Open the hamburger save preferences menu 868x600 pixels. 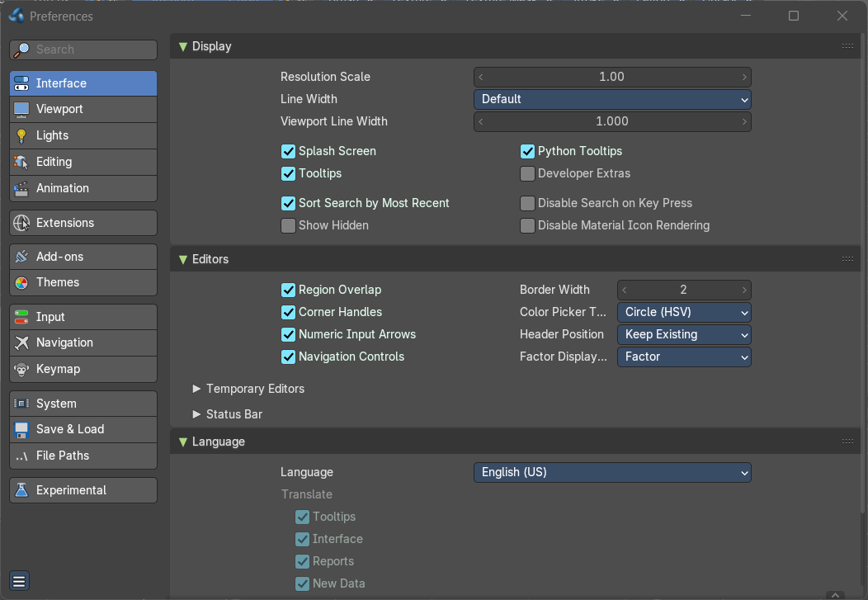[x=19, y=581]
